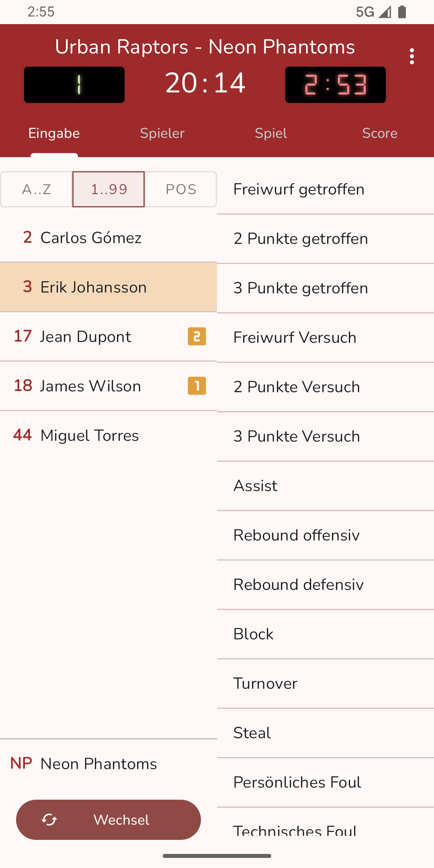434x868 pixels.
Task: Tap Jean Dupont's foul count badge
Action: click(x=197, y=336)
